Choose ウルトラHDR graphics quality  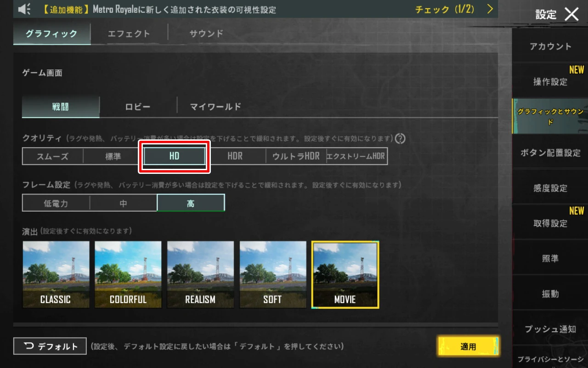(x=296, y=156)
